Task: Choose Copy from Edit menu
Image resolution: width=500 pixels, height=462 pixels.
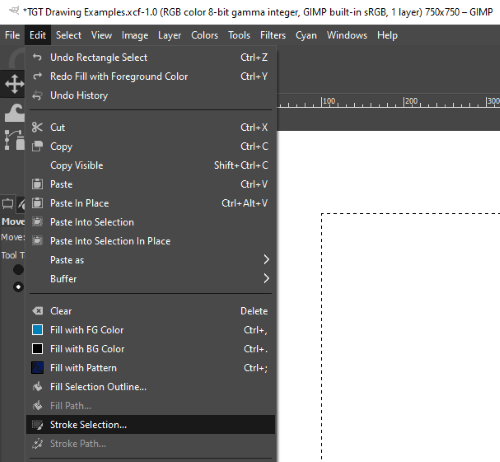Action: click(151, 146)
